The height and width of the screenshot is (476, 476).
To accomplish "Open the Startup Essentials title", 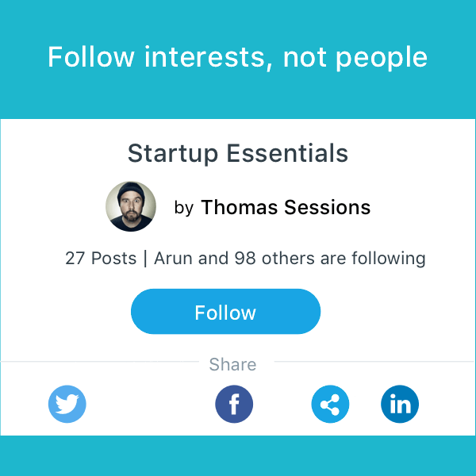I will coord(238,152).
